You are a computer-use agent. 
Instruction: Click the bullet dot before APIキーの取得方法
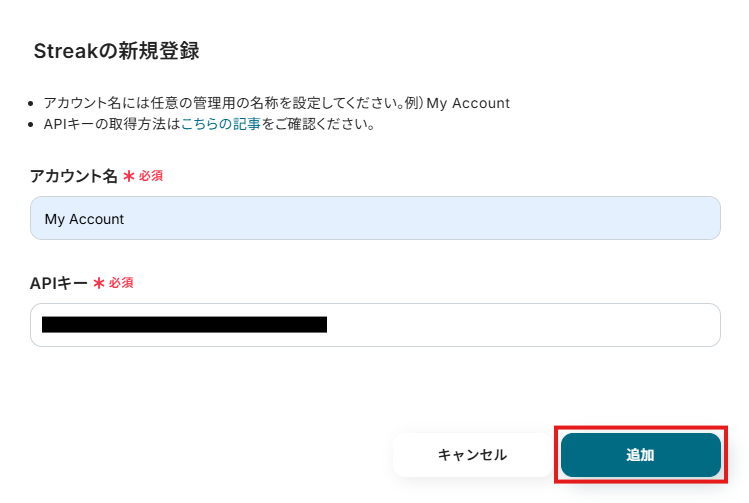point(35,126)
